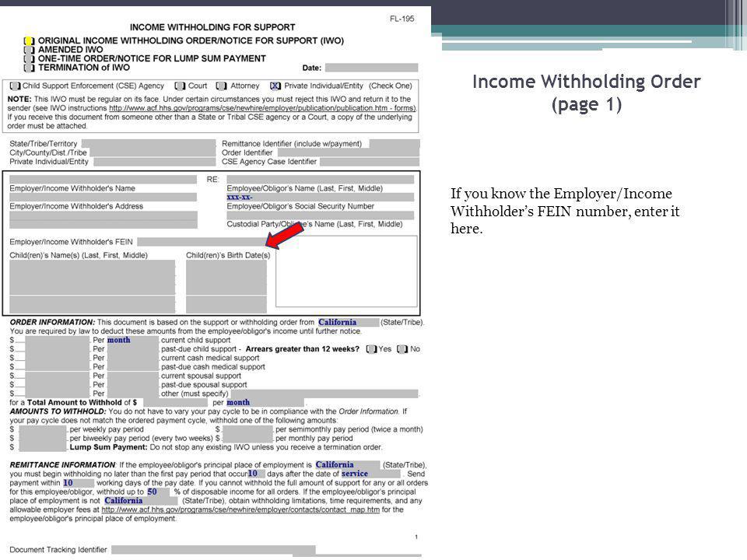The width and height of the screenshot is (747, 560).
Task: Click the current child support amount field
Action: [x=57, y=340]
